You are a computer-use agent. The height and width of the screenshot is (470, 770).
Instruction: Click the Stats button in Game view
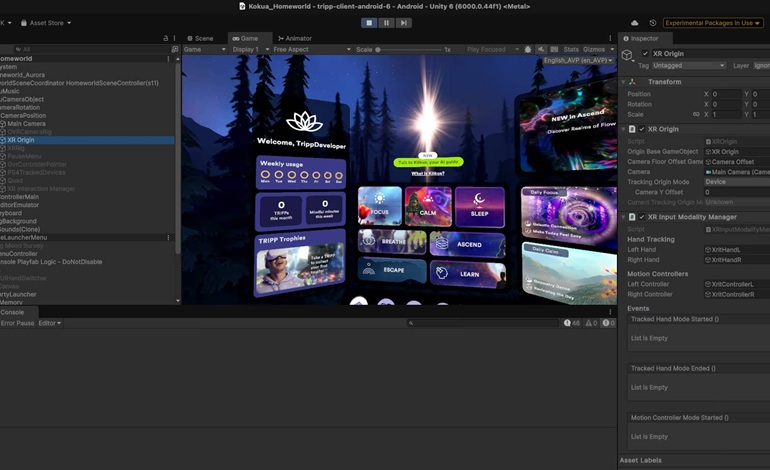click(571, 49)
